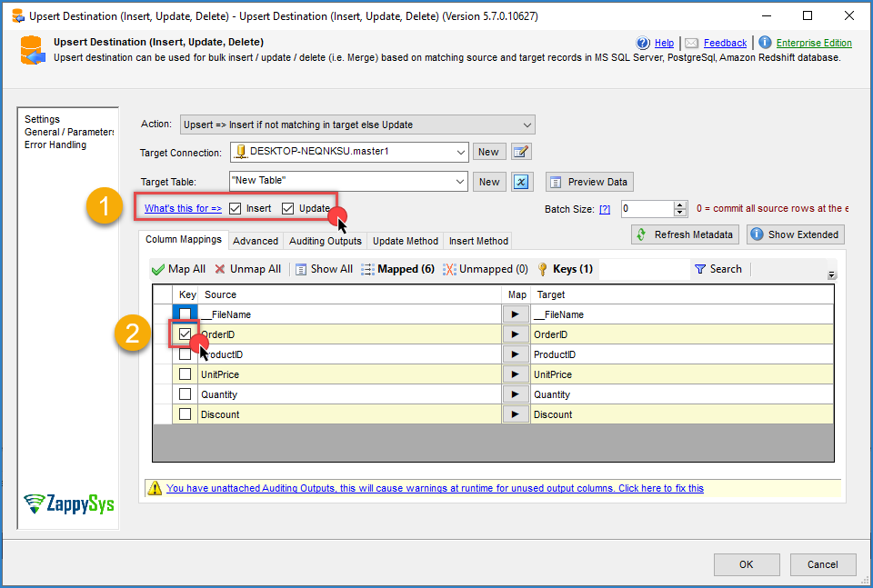Click Unmapped (0) filter icon
The width and height of the screenshot is (873, 588).
pos(449,269)
